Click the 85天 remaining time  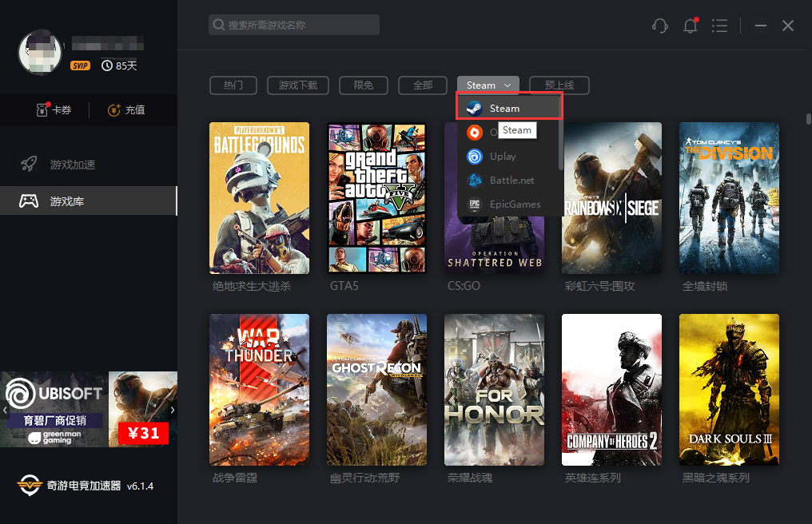pyautogui.click(x=120, y=65)
